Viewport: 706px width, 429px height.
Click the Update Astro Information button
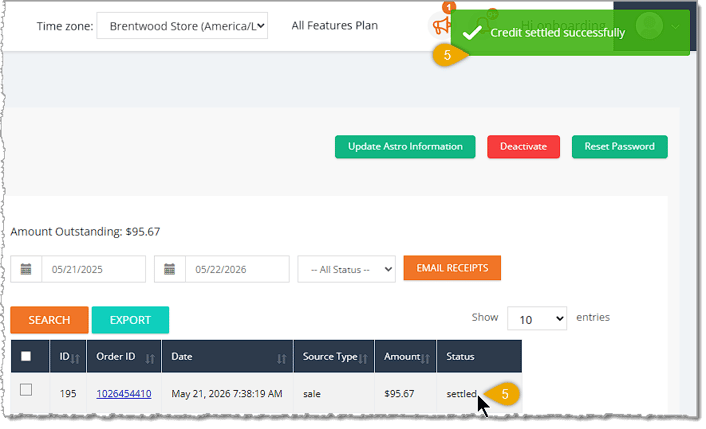(x=405, y=147)
